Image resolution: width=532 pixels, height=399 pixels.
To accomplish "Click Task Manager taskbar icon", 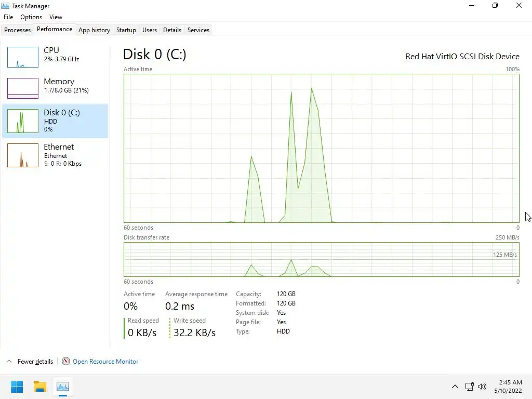I will point(63,387).
